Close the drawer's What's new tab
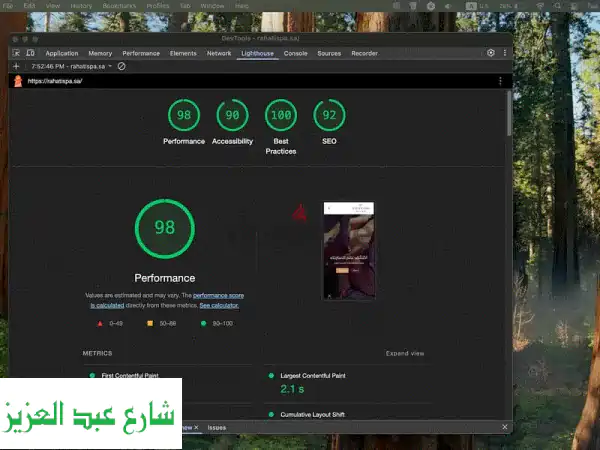 click(x=196, y=427)
